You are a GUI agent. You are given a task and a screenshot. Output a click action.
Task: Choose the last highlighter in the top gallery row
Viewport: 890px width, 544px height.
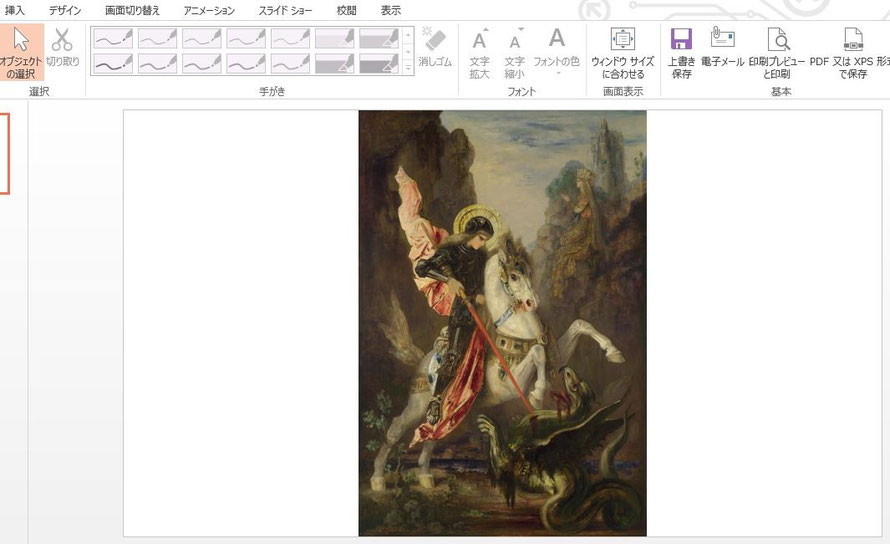tap(379, 39)
